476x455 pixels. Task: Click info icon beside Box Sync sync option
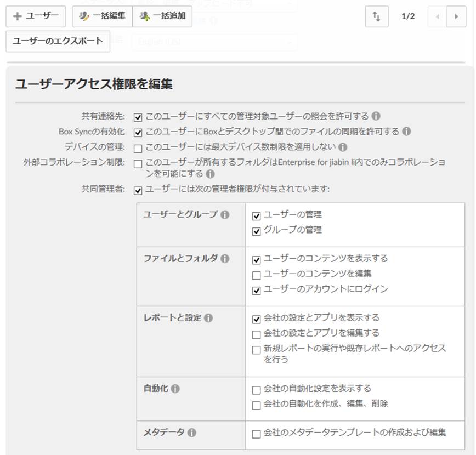pos(406,132)
